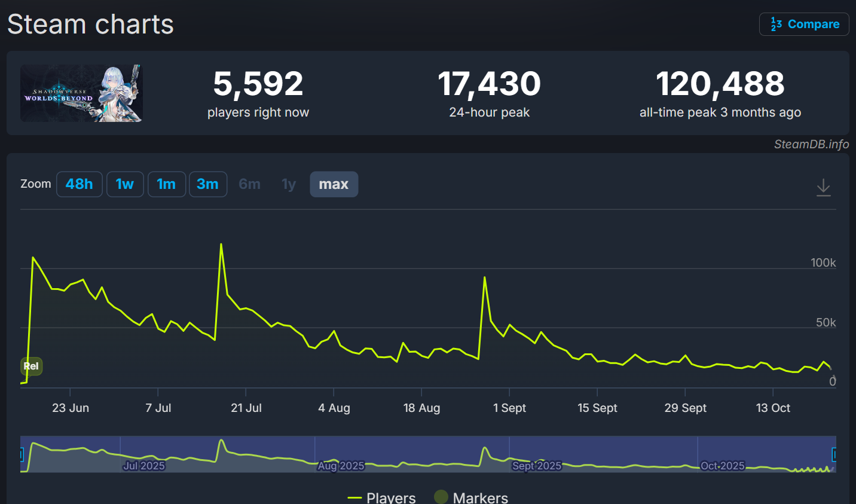Set zoom to 1w
Viewport: 856px width, 504px height.
125,184
